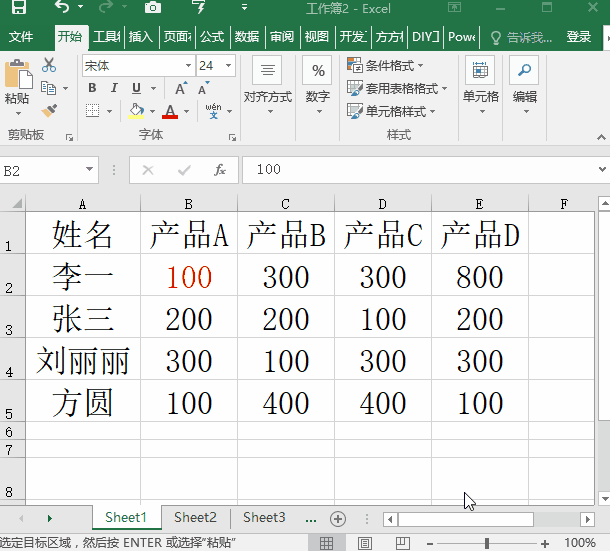Image resolution: width=610 pixels, height=551 pixels.
Task: Click 套用表格格式 (Format as Table) button
Action: [396, 88]
